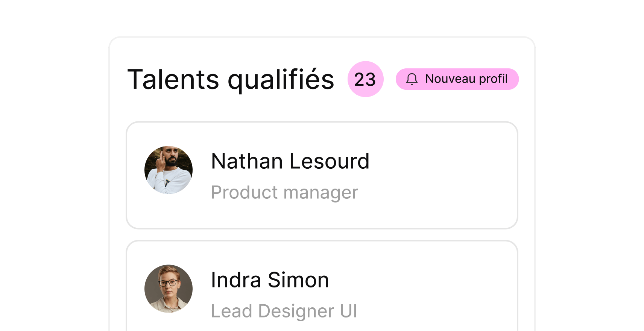Click the "Nouveau profil" pill label
The height and width of the screenshot is (331, 644).
click(x=466, y=79)
